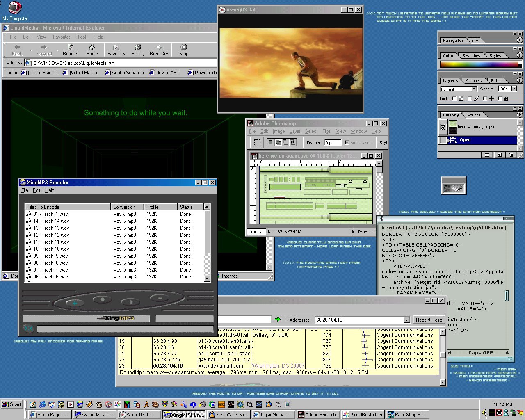Screen dimensions: 525x420
Task: Open Favorites in Internet Explorer toolbar
Action: (x=116, y=50)
